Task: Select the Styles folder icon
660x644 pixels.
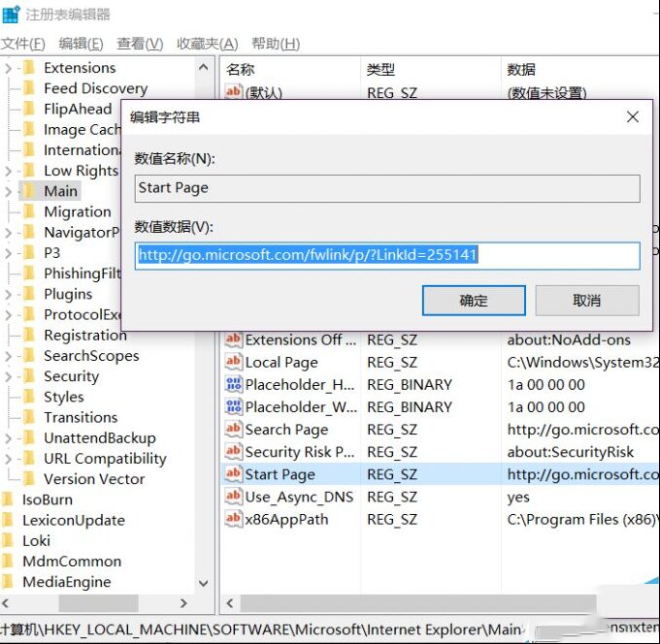Action: (29, 397)
